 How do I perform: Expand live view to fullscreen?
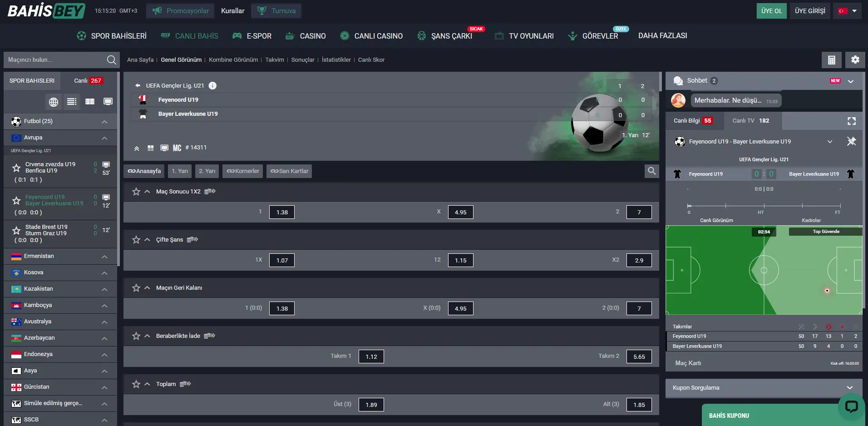[852, 121]
